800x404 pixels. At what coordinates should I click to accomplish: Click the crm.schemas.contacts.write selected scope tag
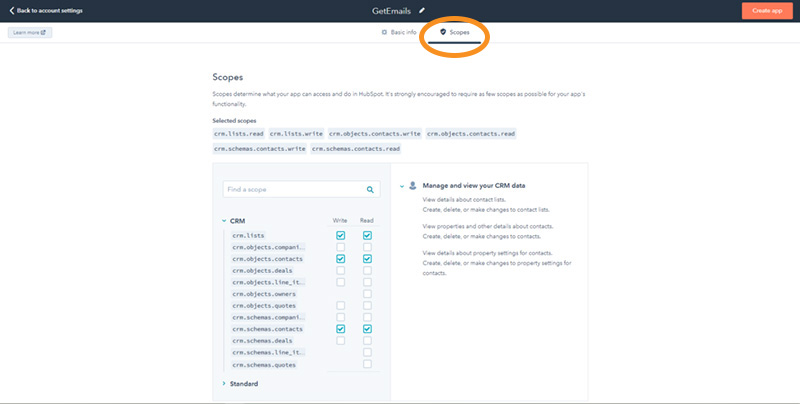coord(260,149)
